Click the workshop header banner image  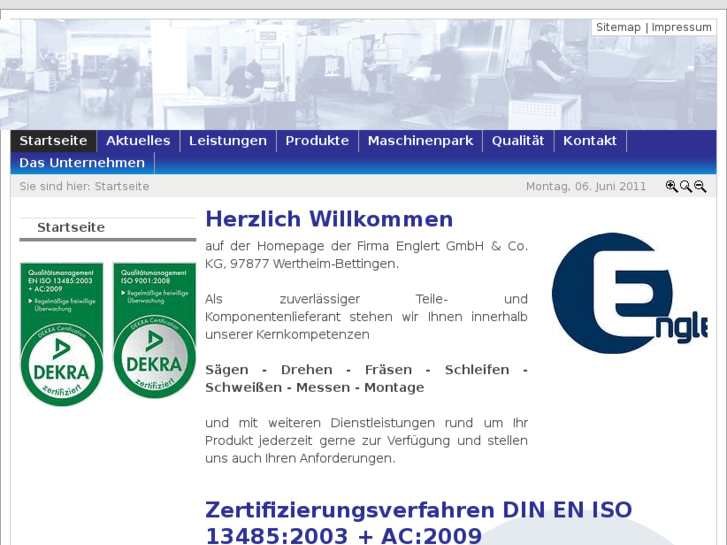point(358,74)
